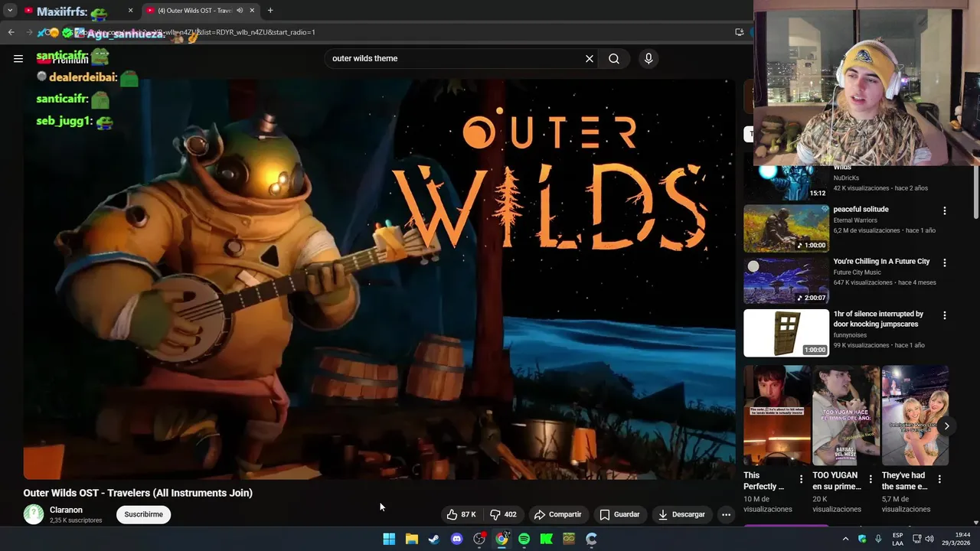This screenshot has height=551, width=980.
Task: Open the volume speaker tray icon
Action: click(x=929, y=539)
